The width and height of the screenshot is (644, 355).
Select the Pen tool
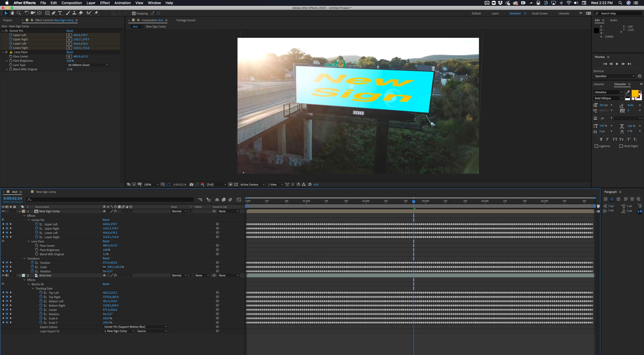pos(54,13)
